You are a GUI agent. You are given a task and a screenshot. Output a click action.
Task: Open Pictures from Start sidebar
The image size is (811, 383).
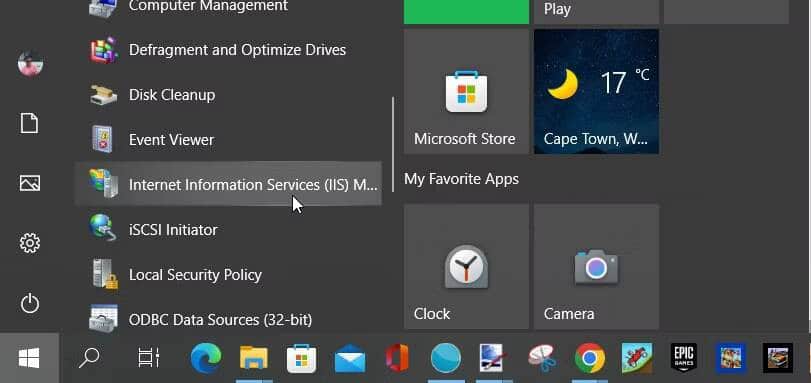click(29, 183)
